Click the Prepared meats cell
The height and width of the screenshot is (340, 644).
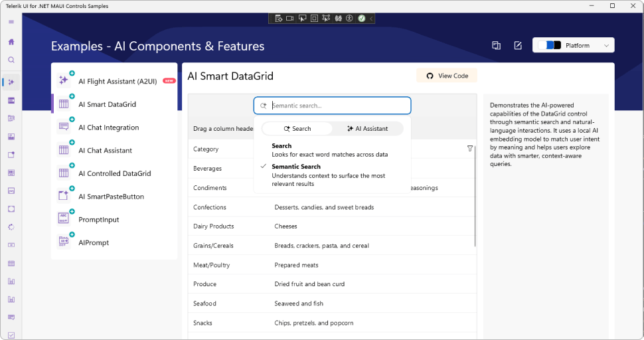[x=296, y=265]
